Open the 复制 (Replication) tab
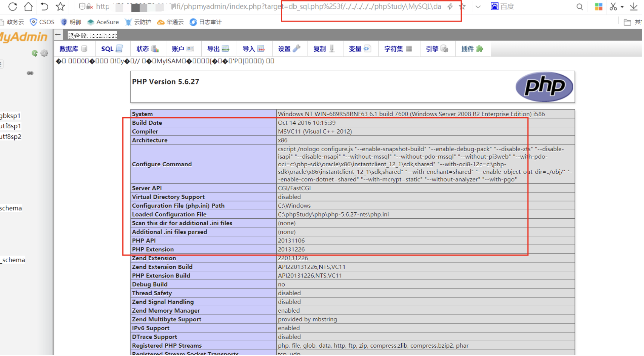The width and height of the screenshot is (644, 356). click(324, 49)
